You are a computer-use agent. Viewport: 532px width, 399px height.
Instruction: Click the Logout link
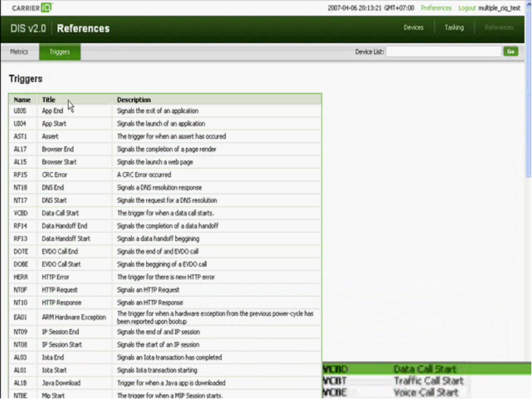467,8
